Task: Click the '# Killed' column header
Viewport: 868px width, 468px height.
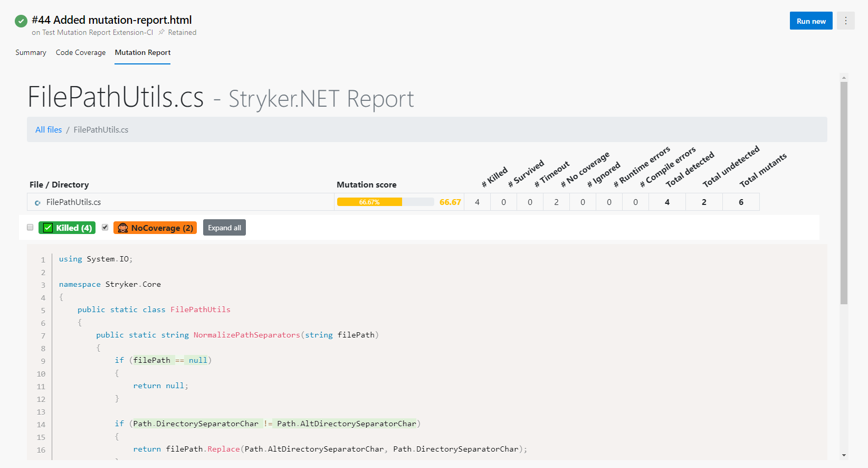Action: tap(494, 177)
